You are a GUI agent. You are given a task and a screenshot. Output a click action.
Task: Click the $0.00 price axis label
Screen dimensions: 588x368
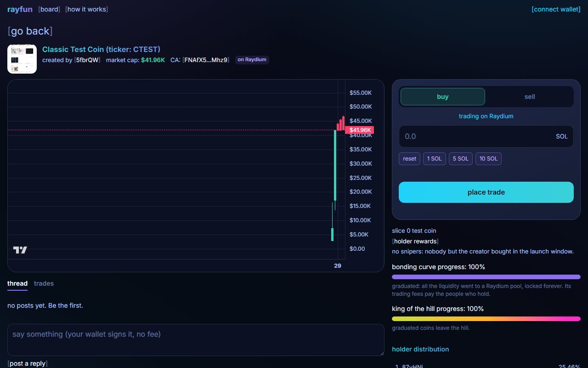coord(357,249)
